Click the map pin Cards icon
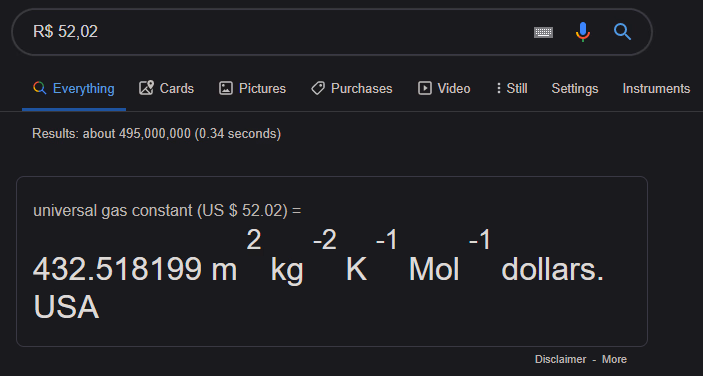 coord(146,88)
